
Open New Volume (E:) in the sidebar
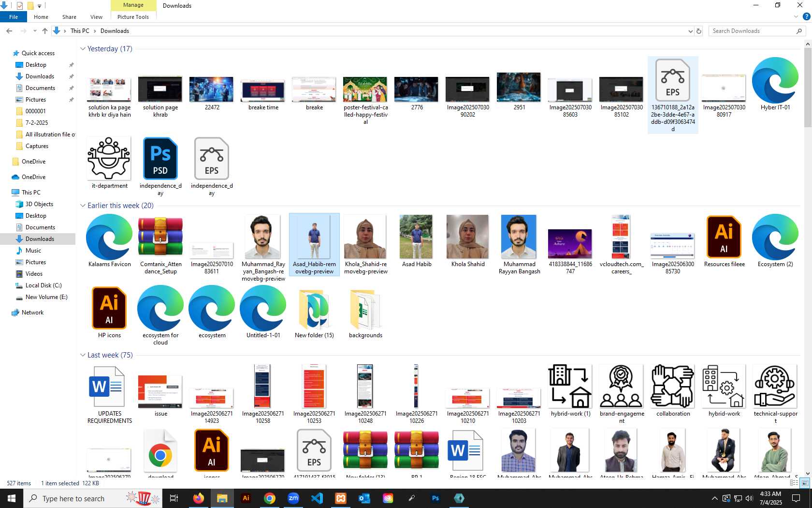46,297
